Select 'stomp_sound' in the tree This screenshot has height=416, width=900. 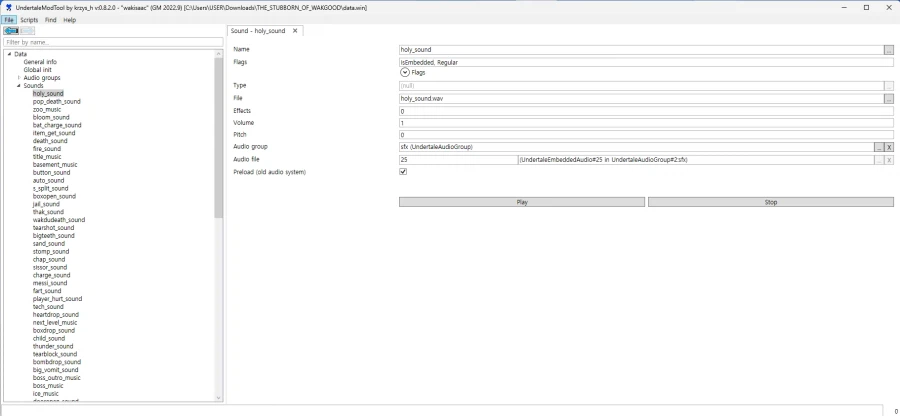coord(51,251)
